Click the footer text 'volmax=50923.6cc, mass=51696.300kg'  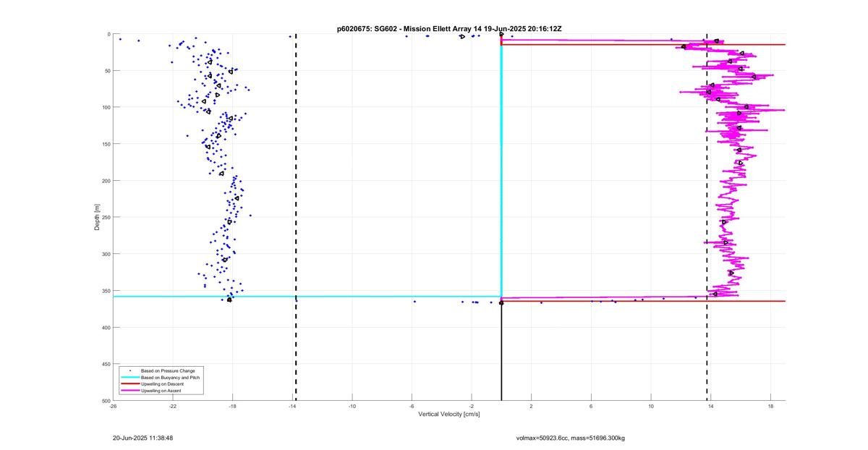(570, 438)
